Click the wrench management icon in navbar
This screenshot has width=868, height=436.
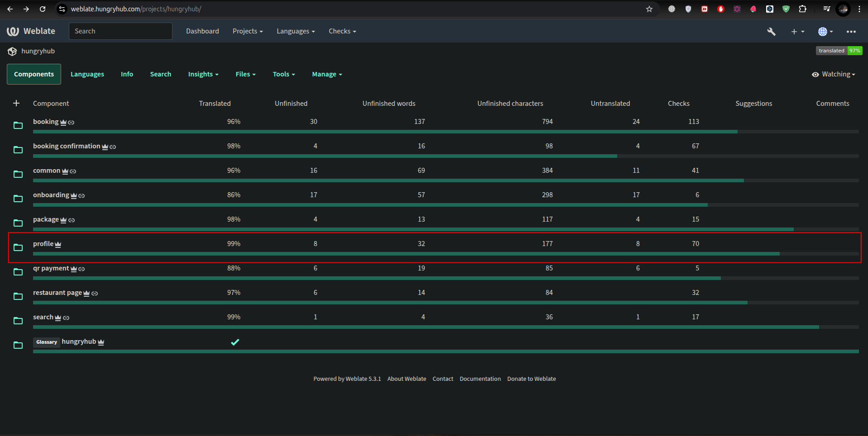(771, 31)
